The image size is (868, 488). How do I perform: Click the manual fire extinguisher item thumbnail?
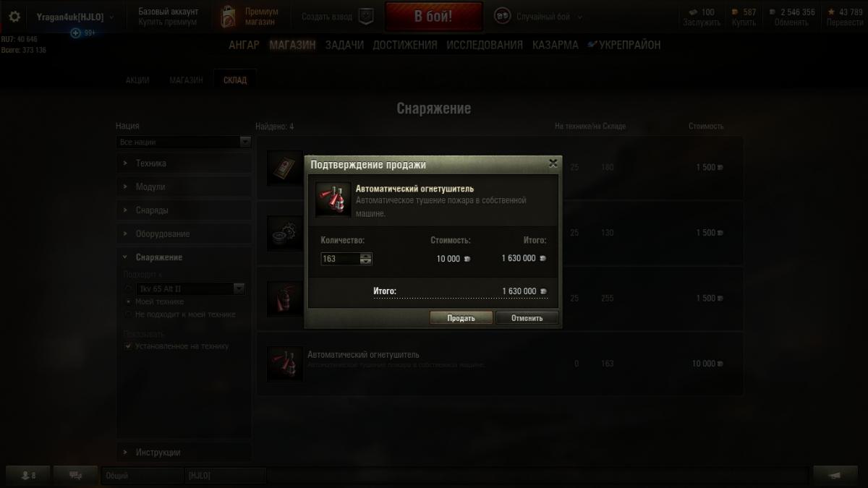point(285,299)
